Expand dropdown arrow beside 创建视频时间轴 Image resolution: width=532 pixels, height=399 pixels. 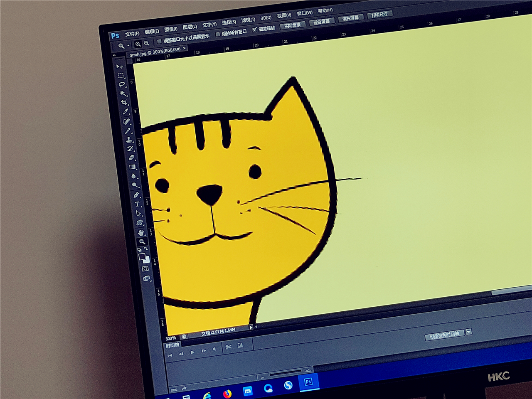pos(469,332)
